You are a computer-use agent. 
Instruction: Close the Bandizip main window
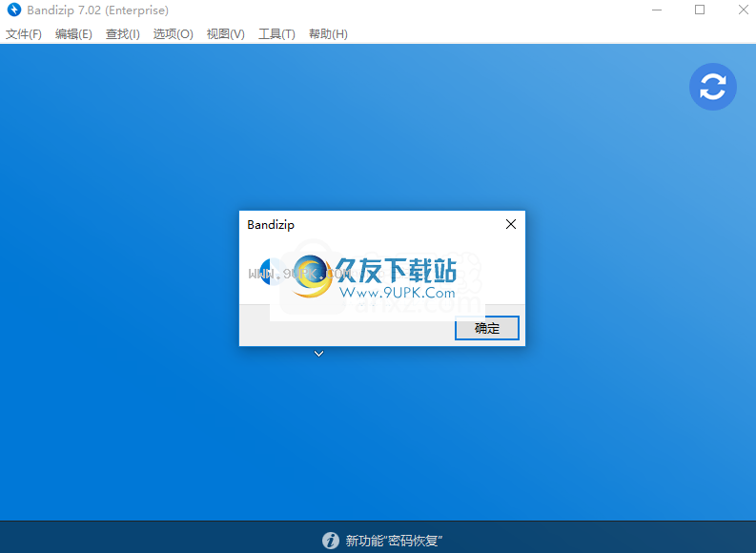click(743, 10)
